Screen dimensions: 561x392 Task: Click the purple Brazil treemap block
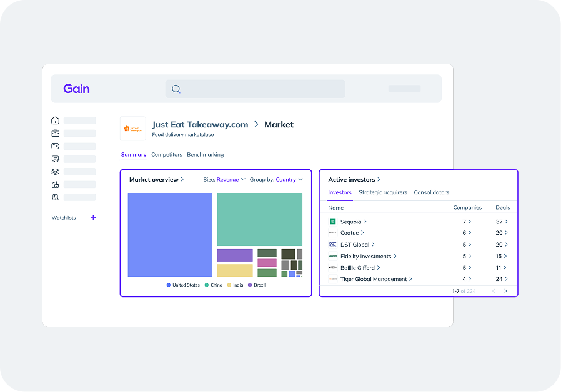point(235,255)
